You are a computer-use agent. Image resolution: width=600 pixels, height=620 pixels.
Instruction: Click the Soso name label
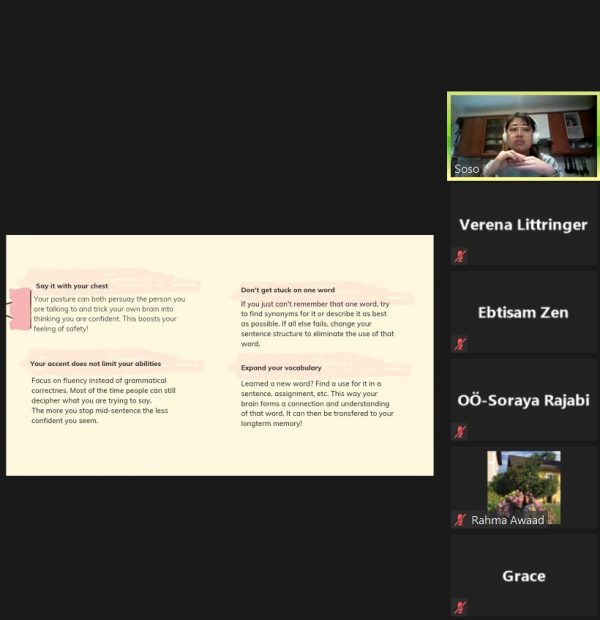coord(467,169)
